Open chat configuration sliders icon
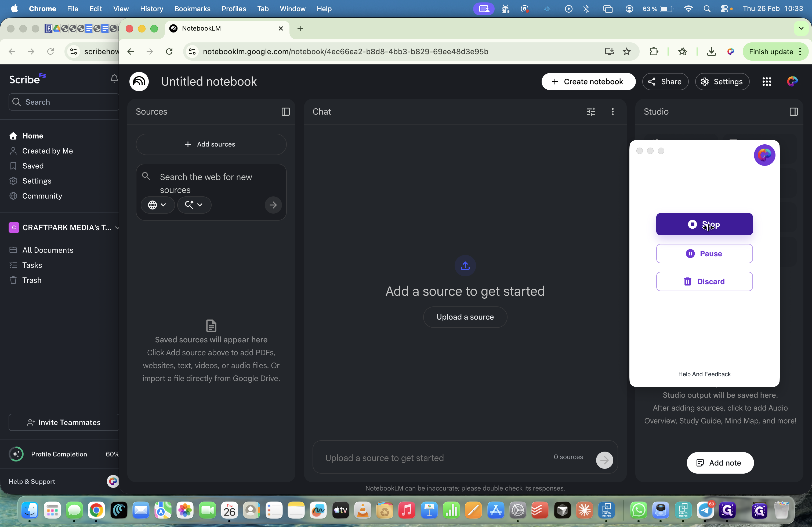 591,111
